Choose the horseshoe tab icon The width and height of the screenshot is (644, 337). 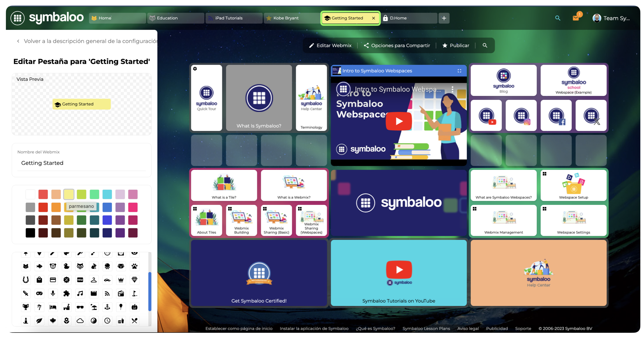(26, 280)
